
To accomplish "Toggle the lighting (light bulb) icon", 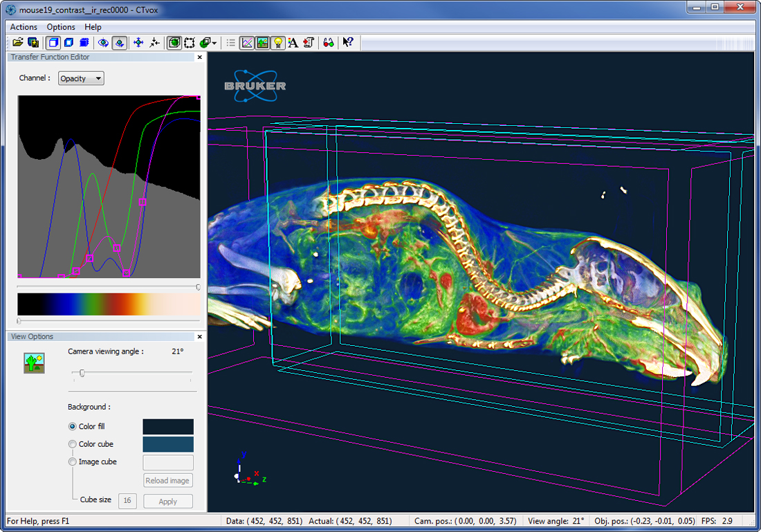I will (x=277, y=42).
